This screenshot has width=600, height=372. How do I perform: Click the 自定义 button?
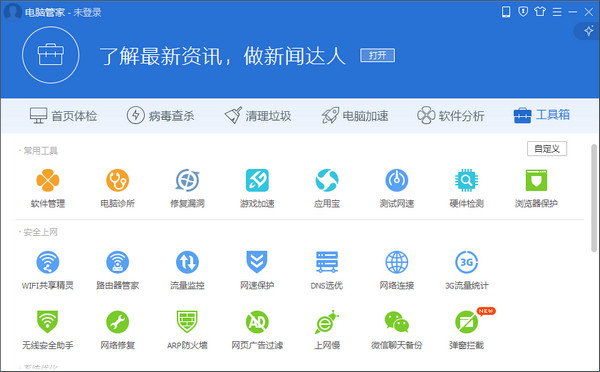pyautogui.click(x=547, y=149)
